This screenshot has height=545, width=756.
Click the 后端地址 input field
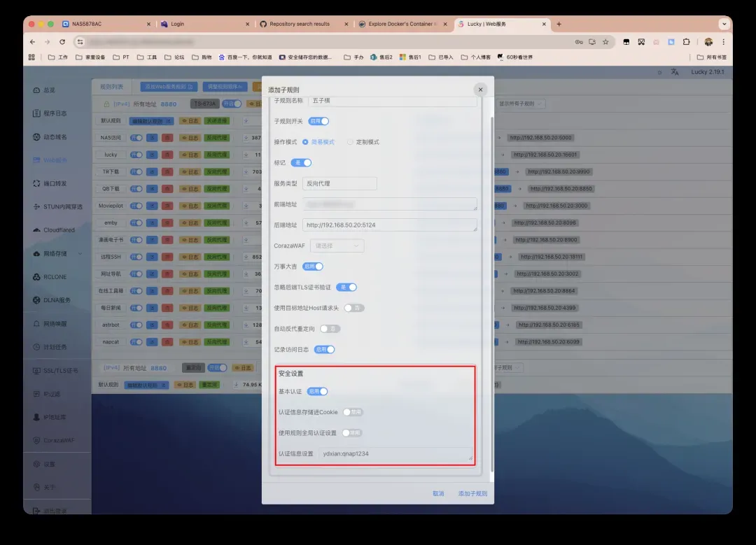[389, 225]
